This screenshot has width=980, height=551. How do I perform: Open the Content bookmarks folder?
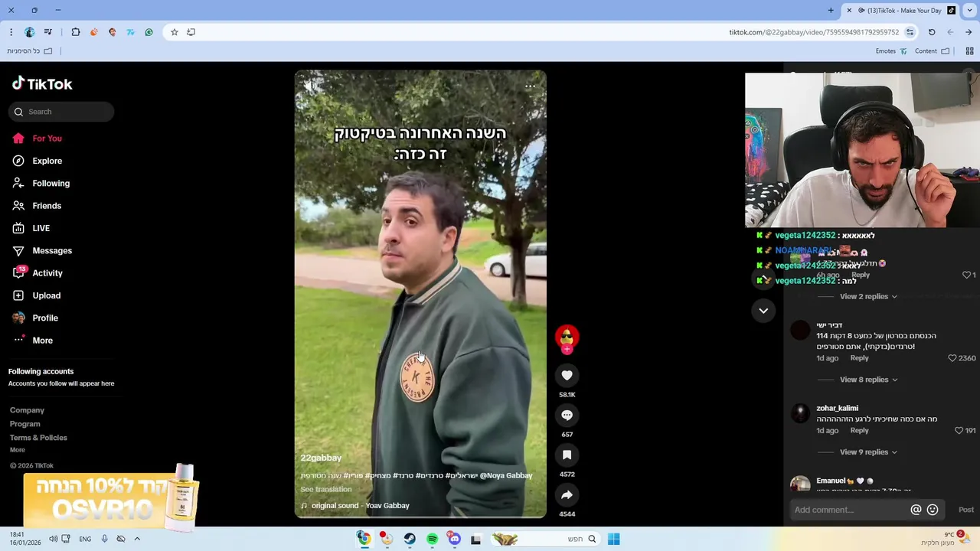coord(932,51)
